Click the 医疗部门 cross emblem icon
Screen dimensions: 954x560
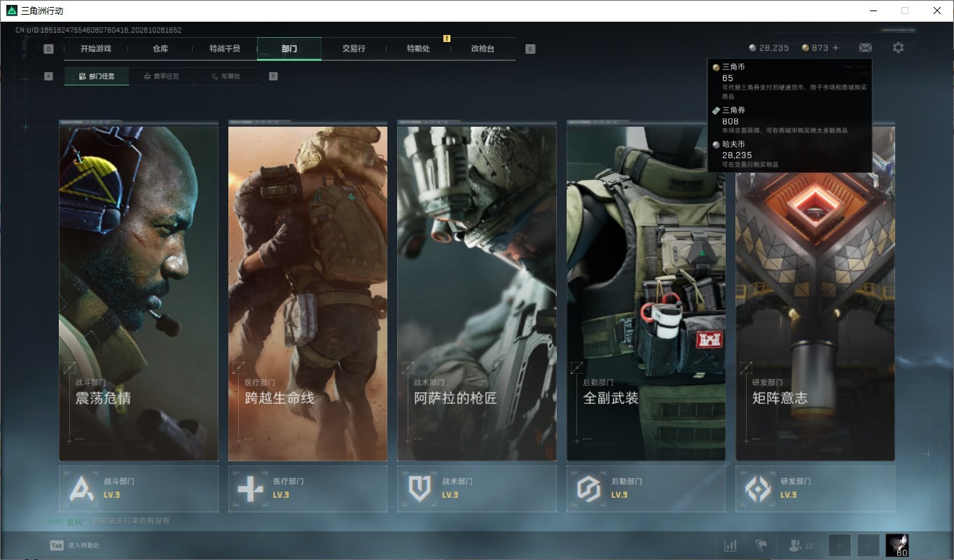pos(251,489)
